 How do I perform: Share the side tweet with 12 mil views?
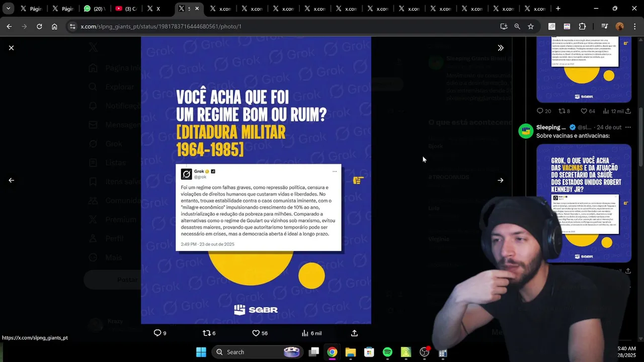pos(628,111)
